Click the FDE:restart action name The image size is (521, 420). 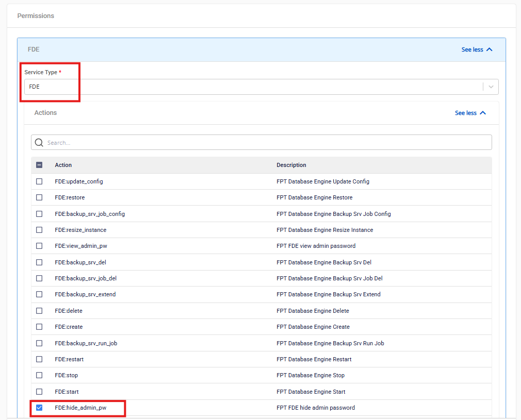pyautogui.click(x=69, y=359)
